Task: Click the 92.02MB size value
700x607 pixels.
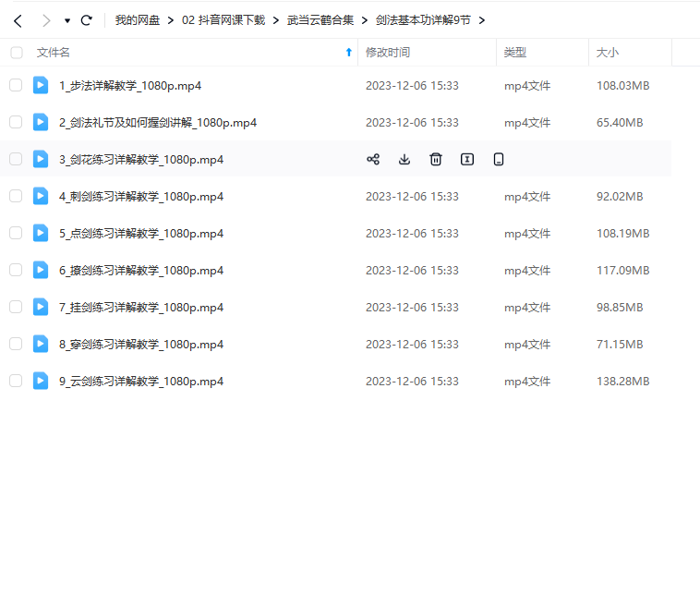Action: tap(620, 197)
